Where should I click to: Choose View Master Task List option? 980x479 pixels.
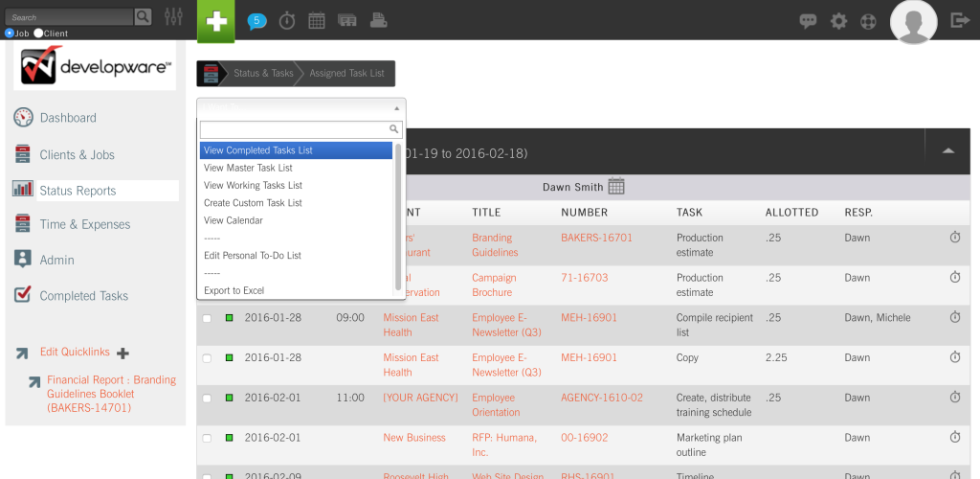pos(297,168)
